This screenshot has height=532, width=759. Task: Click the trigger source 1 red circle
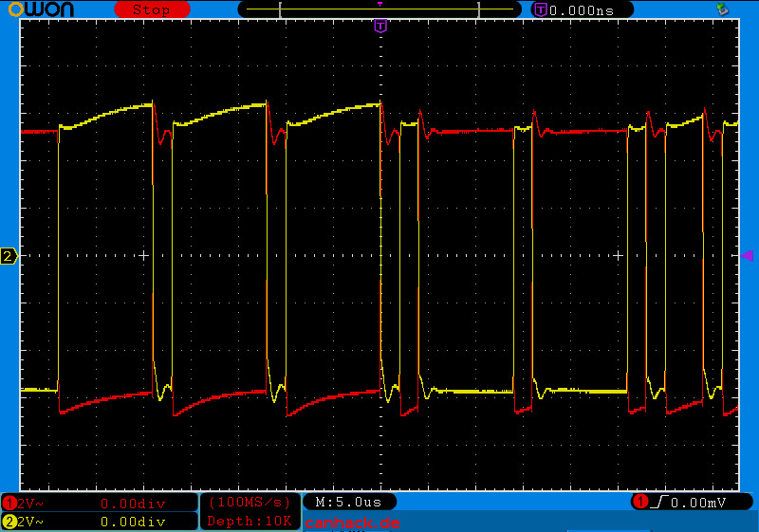[640, 502]
